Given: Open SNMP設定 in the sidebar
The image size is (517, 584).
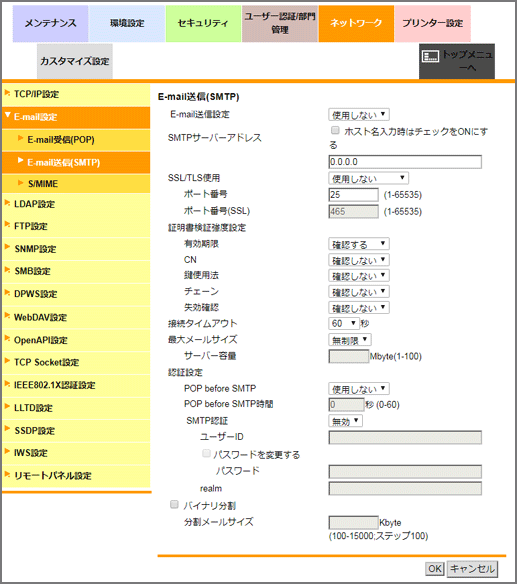Looking at the screenshot, I should coord(76,249).
